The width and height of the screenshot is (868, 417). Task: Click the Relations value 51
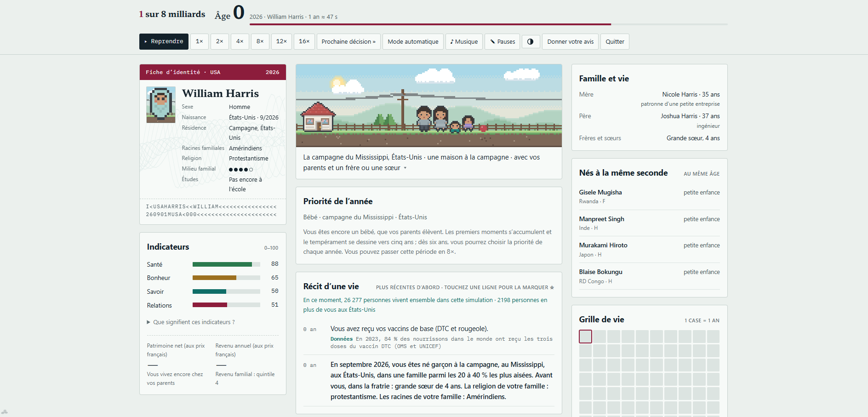pos(275,305)
